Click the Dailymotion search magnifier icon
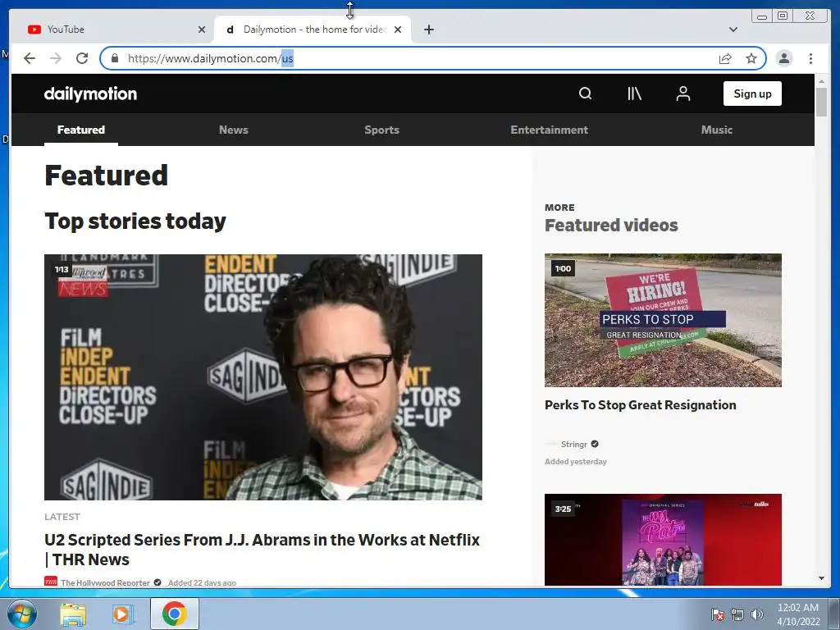Viewport: 840px width, 630px height. 585,94
